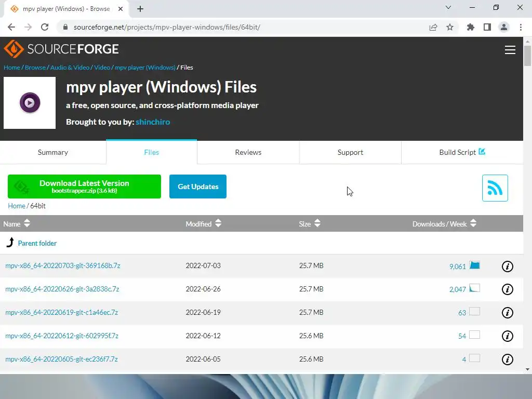Toggle browser side panel icon

487,27
